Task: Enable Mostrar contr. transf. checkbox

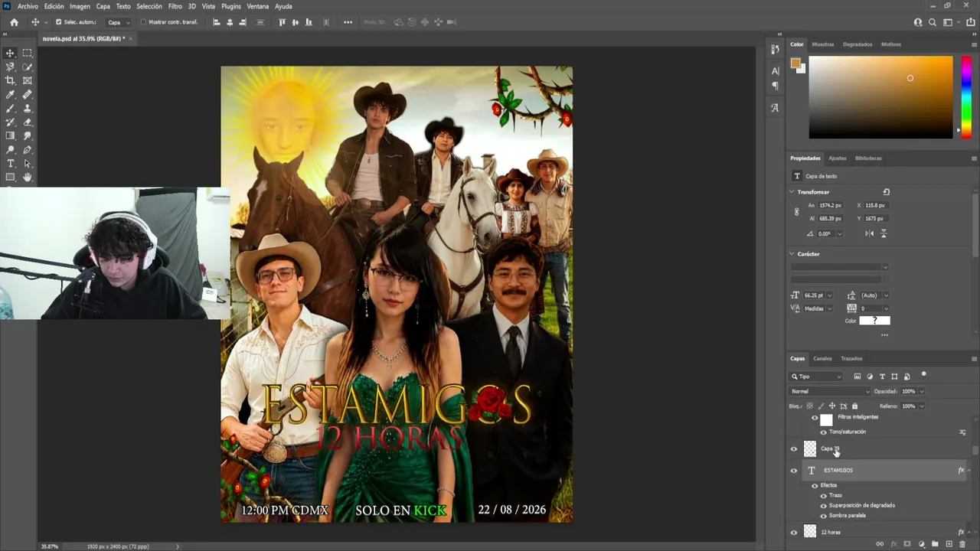Action: point(143,22)
